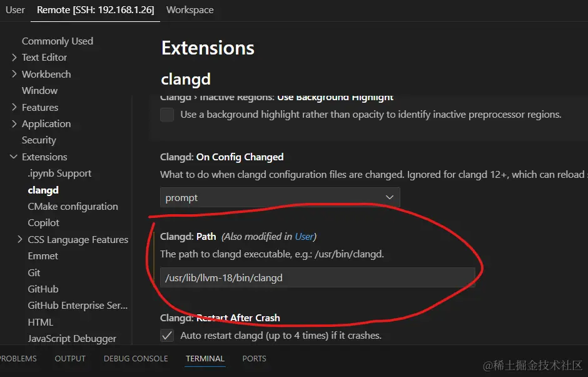Click the Extensions heading in settings

pyautogui.click(x=208, y=48)
